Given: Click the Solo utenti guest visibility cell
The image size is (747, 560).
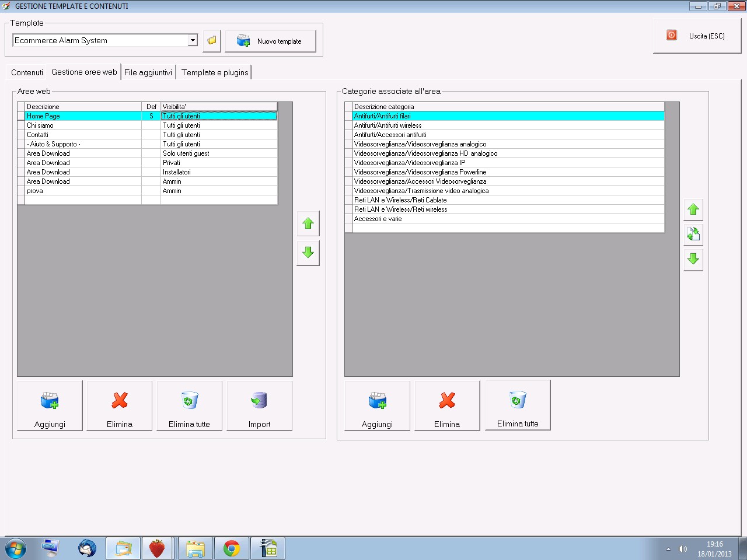Looking at the screenshot, I should [x=219, y=153].
